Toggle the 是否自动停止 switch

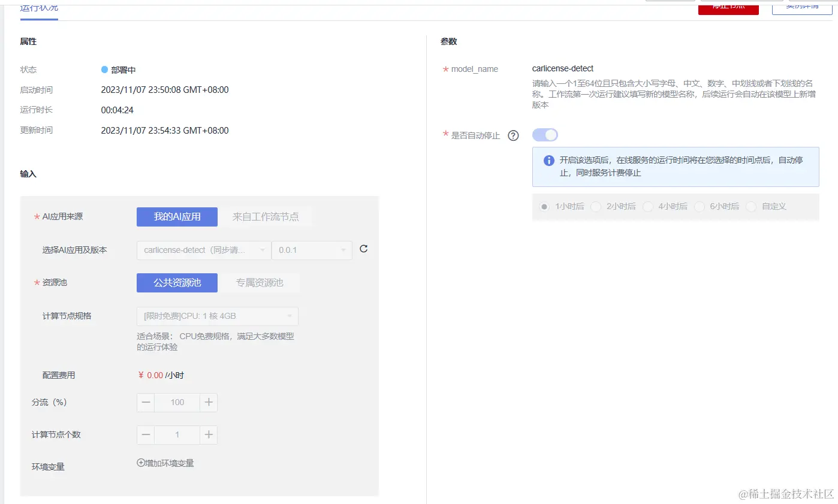point(545,135)
